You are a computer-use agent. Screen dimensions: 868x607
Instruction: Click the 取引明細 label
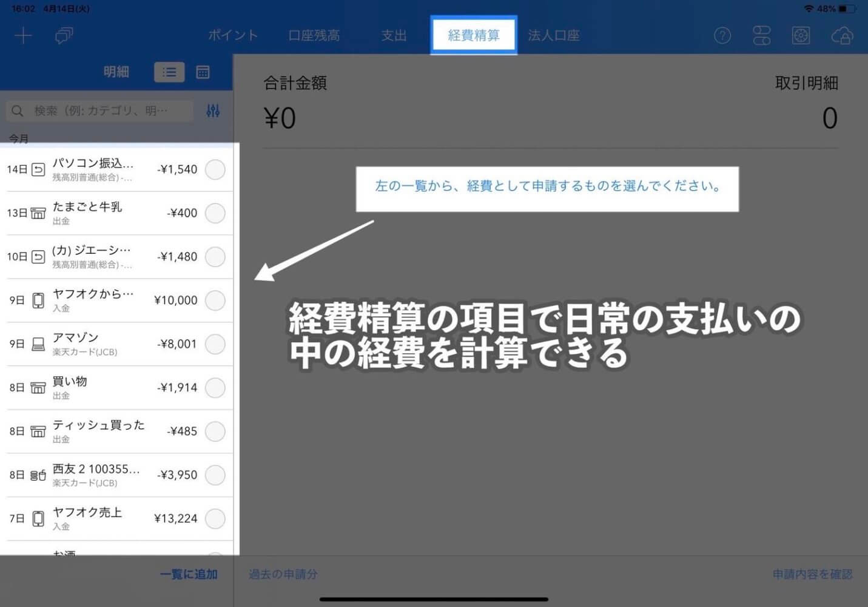(807, 83)
